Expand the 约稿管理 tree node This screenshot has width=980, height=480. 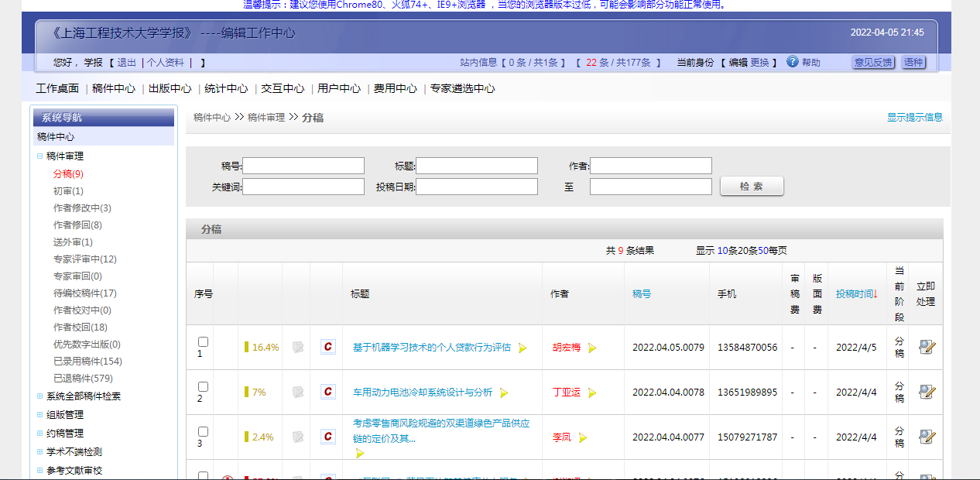point(40,434)
